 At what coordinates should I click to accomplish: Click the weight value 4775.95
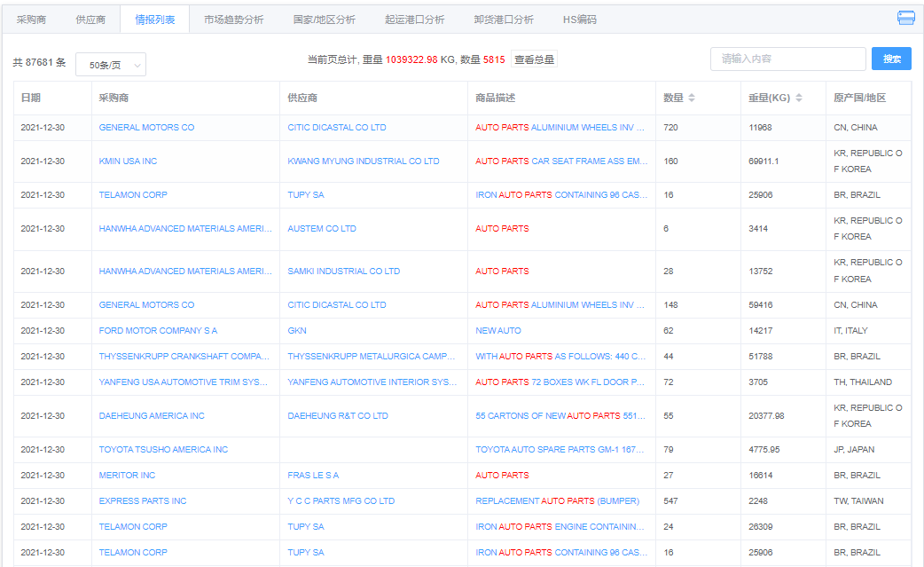click(764, 450)
